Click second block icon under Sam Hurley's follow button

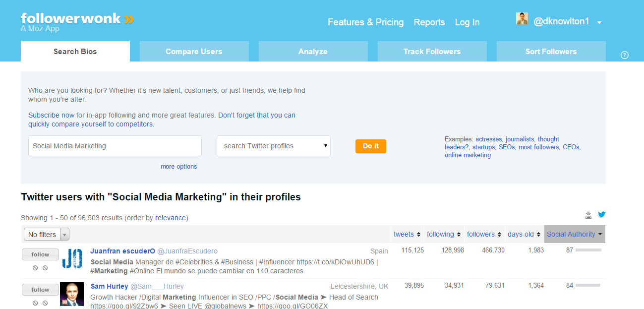pyautogui.click(x=45, y=303)
